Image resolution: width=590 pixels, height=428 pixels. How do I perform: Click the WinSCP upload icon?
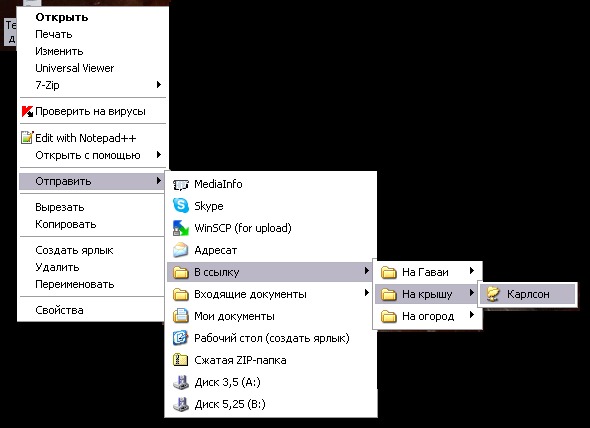pyautogui.click(x=181, y=228)
